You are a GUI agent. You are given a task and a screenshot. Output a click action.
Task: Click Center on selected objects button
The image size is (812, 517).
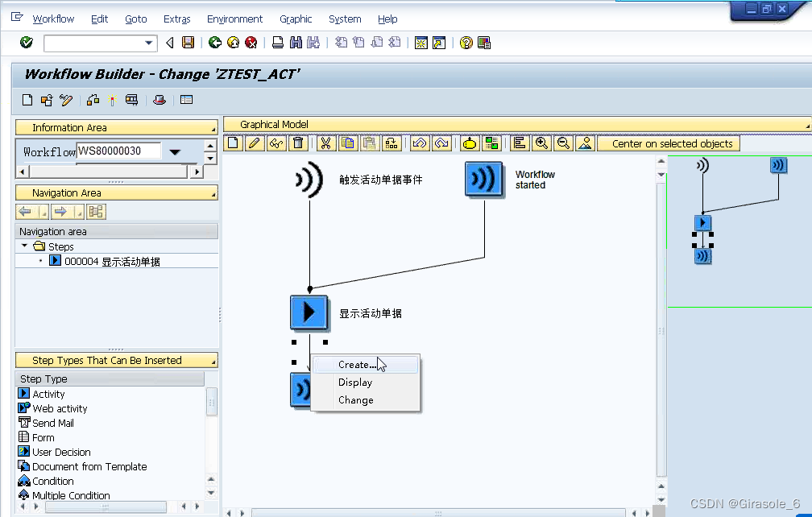click(669, 143)
